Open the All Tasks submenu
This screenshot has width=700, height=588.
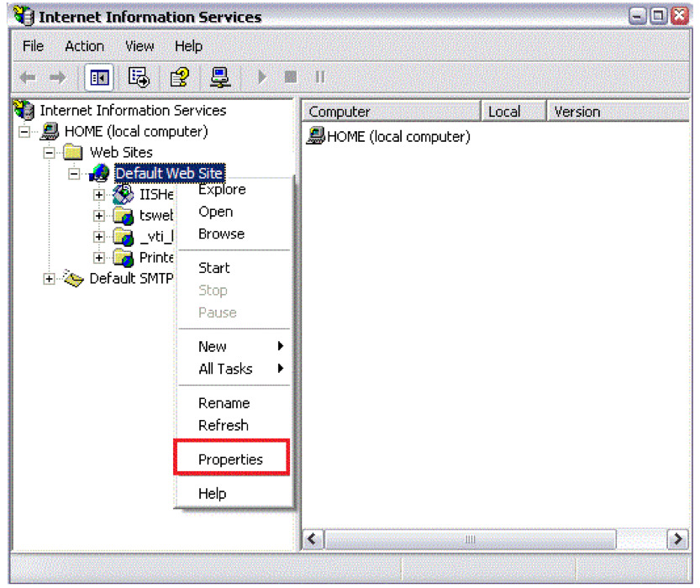click(x=225, y=369)
